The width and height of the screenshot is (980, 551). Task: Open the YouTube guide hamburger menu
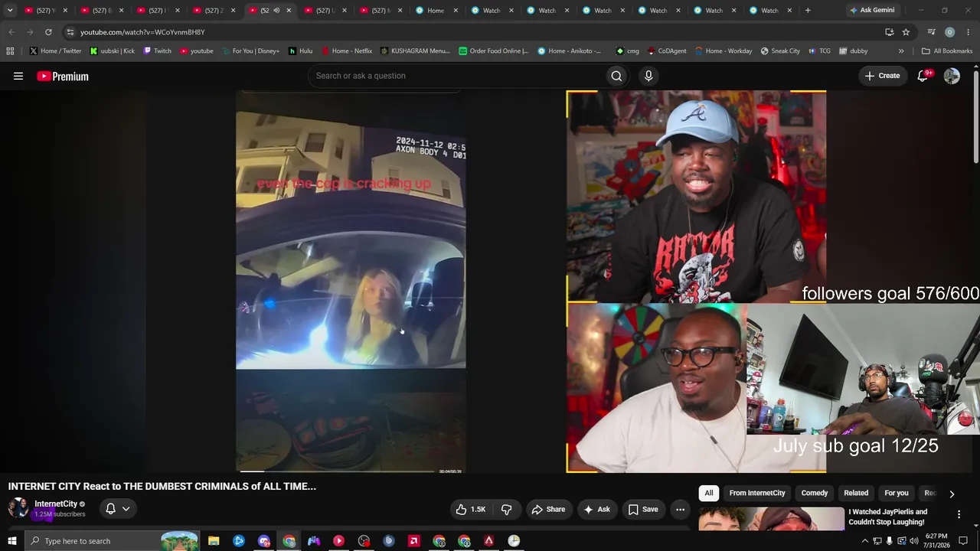coord(18,76)
